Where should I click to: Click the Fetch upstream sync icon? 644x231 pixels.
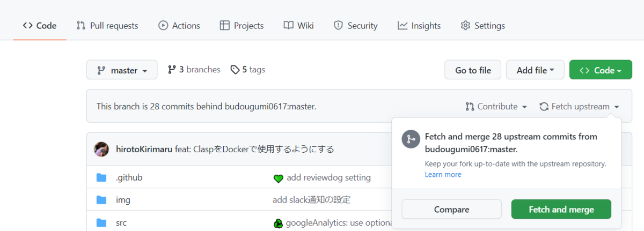tap(544, 107)
